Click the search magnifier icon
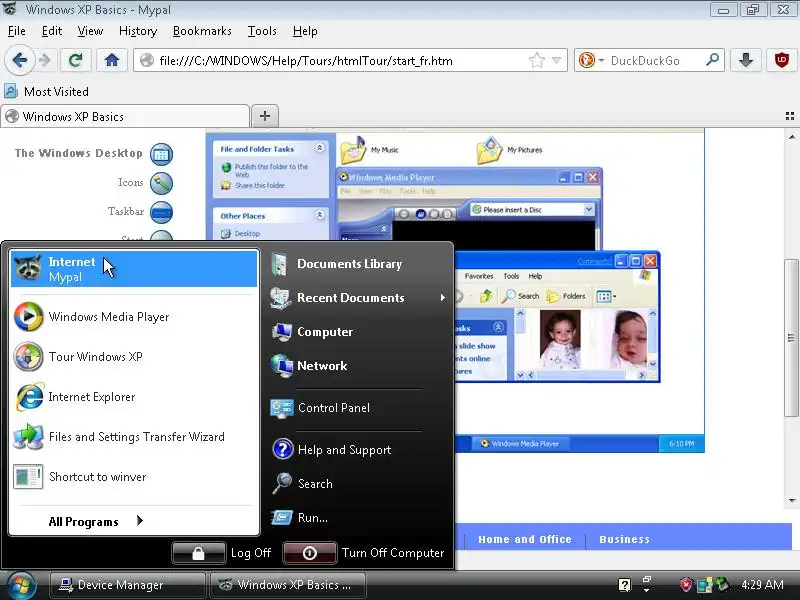 pyautogui.click(x=713, y=60)
